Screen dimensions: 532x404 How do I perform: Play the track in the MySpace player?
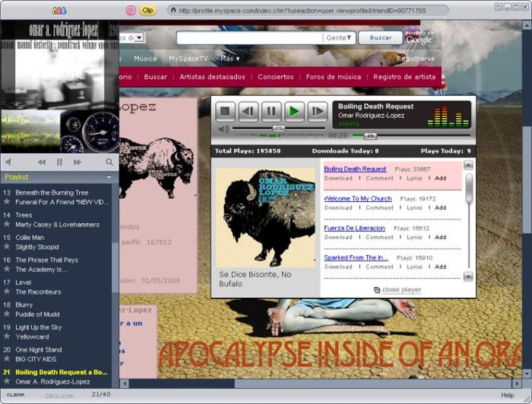[x=294, y=111]
